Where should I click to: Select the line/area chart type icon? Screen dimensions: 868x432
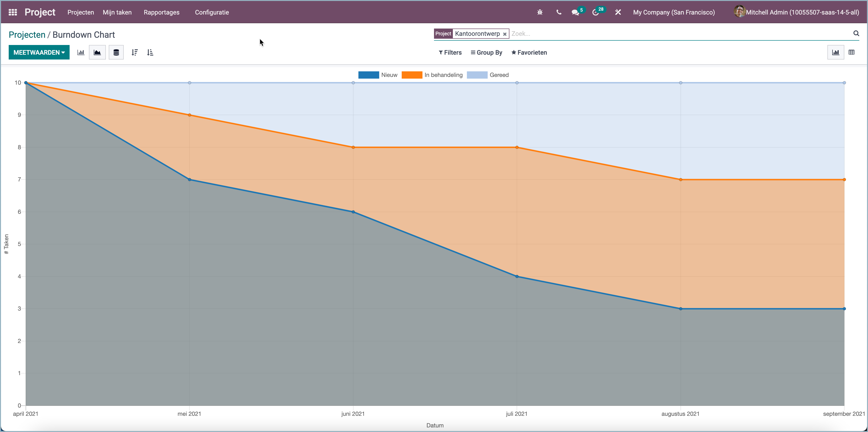[97, 52]
